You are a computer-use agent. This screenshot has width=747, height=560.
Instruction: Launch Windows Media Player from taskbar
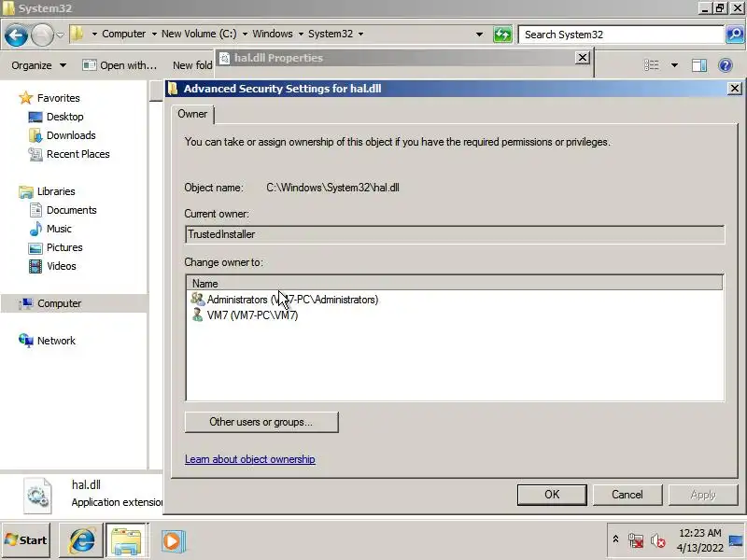173,541
